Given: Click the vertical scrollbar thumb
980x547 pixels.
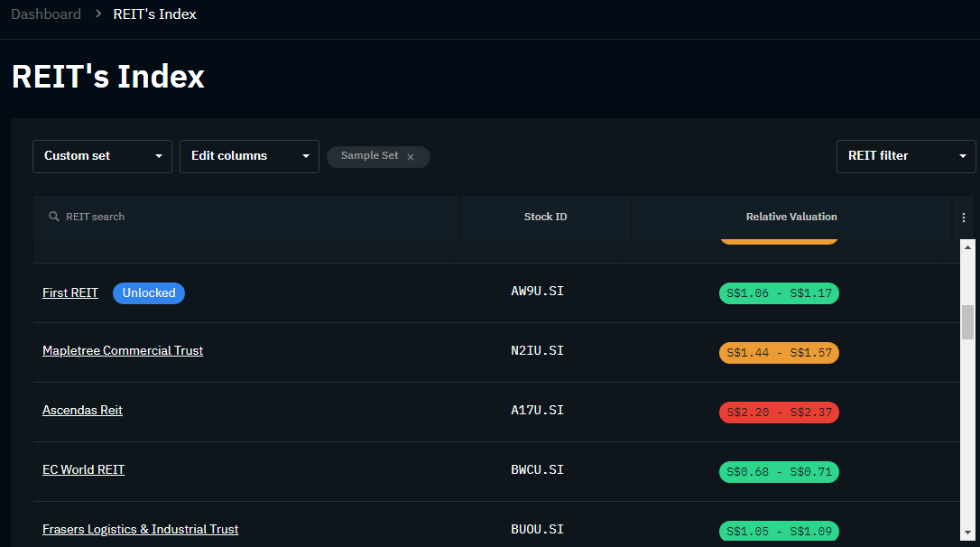Looking at the screenshot, I should click(967, 322).
